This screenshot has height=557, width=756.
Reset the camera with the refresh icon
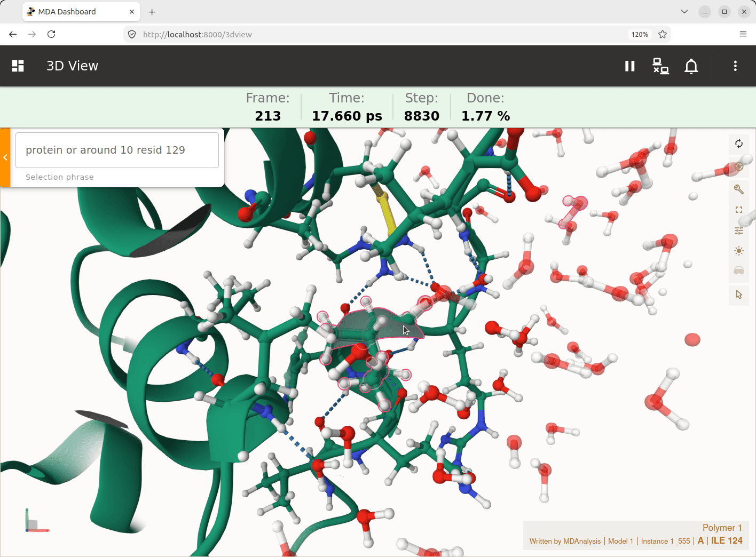pyautogui.click(x=739, y=144)
